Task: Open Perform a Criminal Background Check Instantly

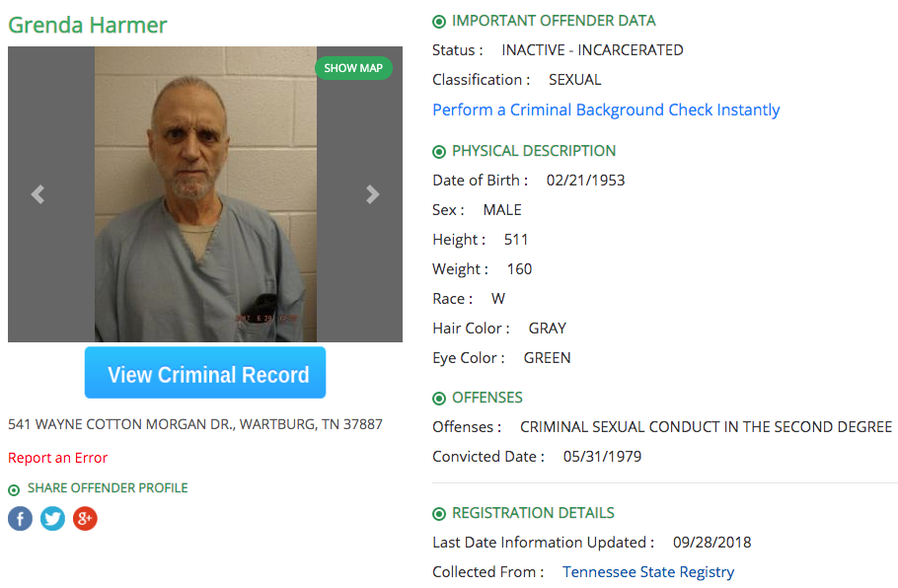Action: point(606,110)
